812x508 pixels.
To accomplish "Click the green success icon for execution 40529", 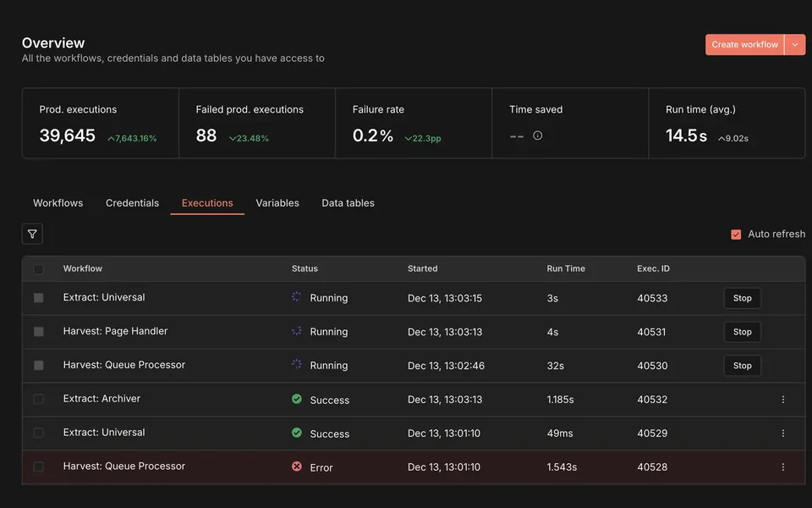I will [x=297, y=433].
